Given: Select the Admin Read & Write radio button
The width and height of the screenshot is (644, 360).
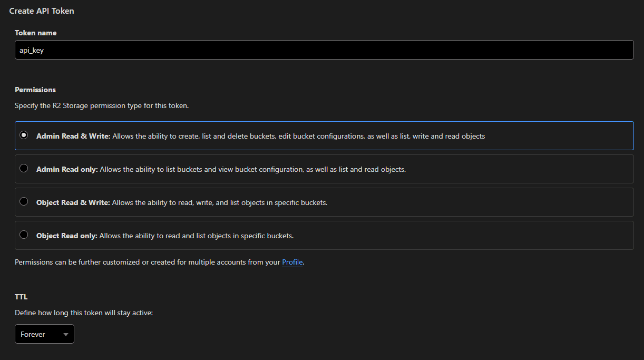Looking at the screenshot, I should (x=24, y=135).
